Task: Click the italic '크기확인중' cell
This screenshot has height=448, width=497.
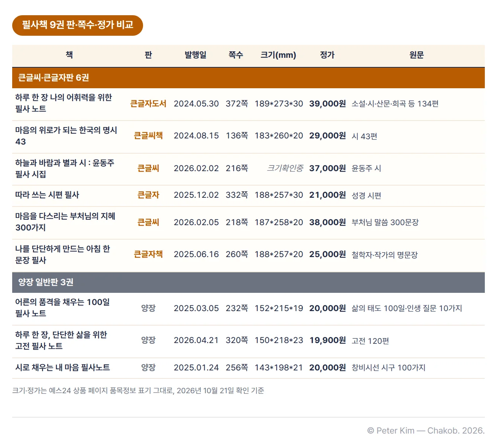Action: coord(285,168)
